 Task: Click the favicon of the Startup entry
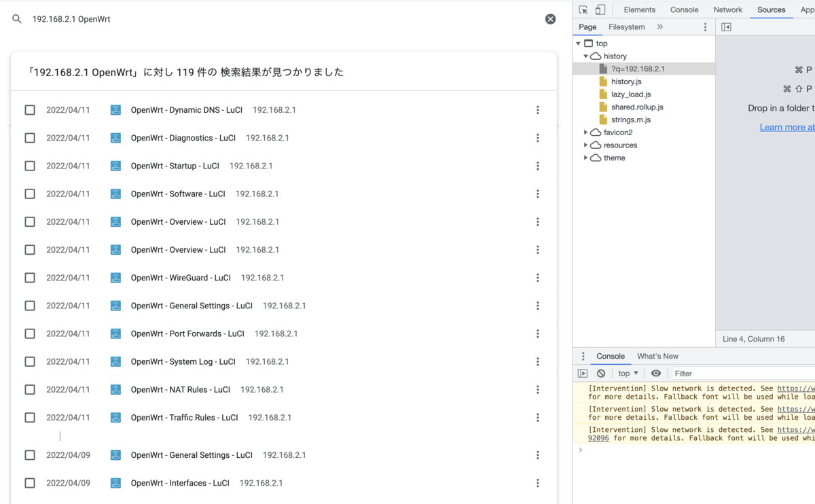(115, 166)
